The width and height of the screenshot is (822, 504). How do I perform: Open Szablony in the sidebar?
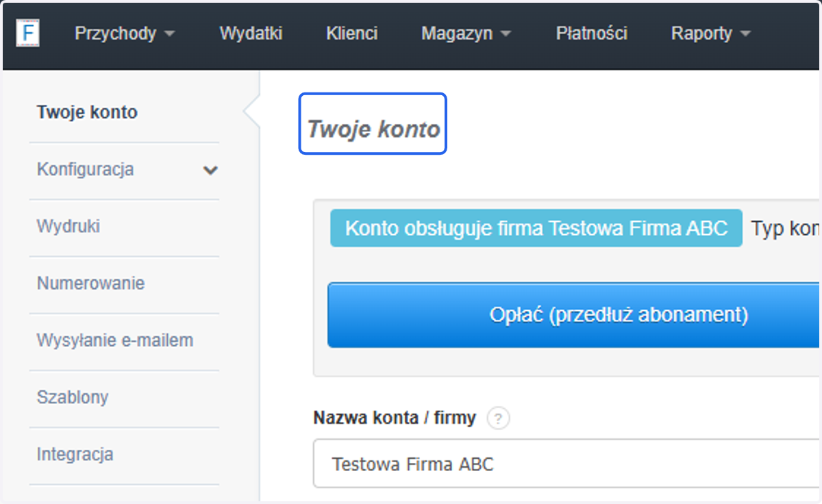tap(73, 397)
